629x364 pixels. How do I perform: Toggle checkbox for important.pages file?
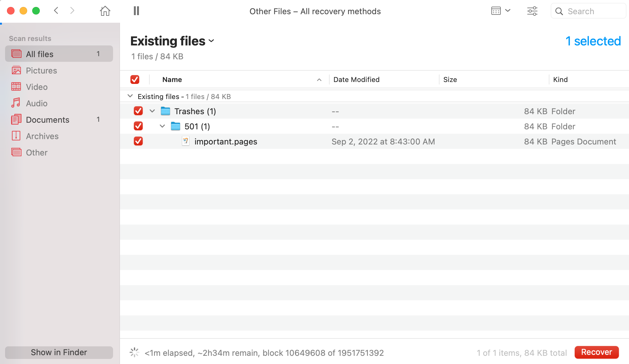(138, 141)
